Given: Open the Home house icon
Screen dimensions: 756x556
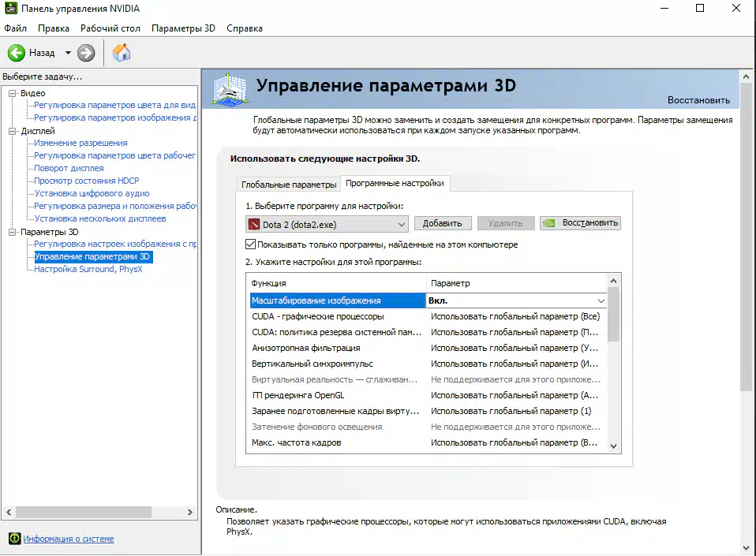Looking at the screenshot, I should pos(122,53).
